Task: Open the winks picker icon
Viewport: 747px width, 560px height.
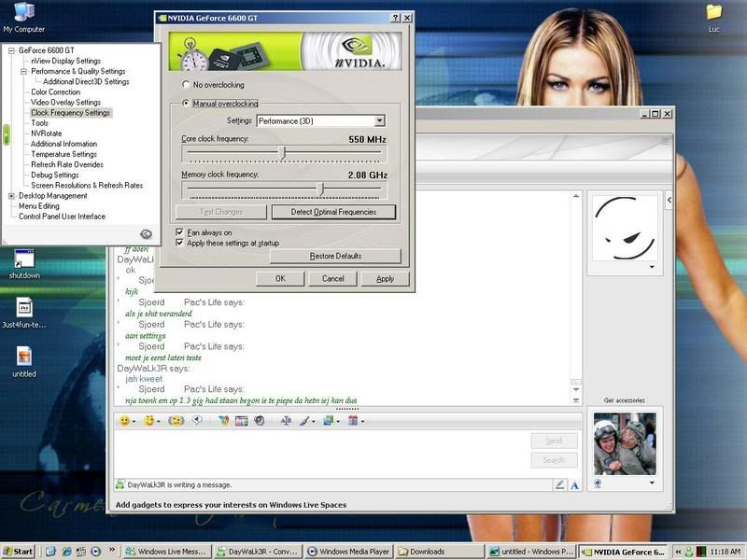Action: [x=149, y=421]
